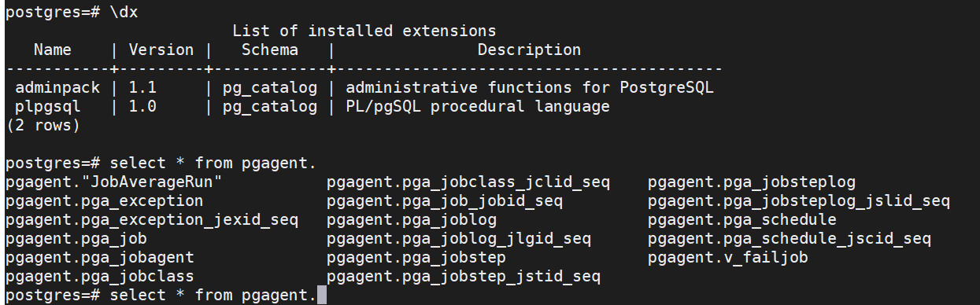Click the pgagent.pga_jobstep entry
Image resolution: width=980 pixels, height=305 pixels.
(x=416, y=257)
